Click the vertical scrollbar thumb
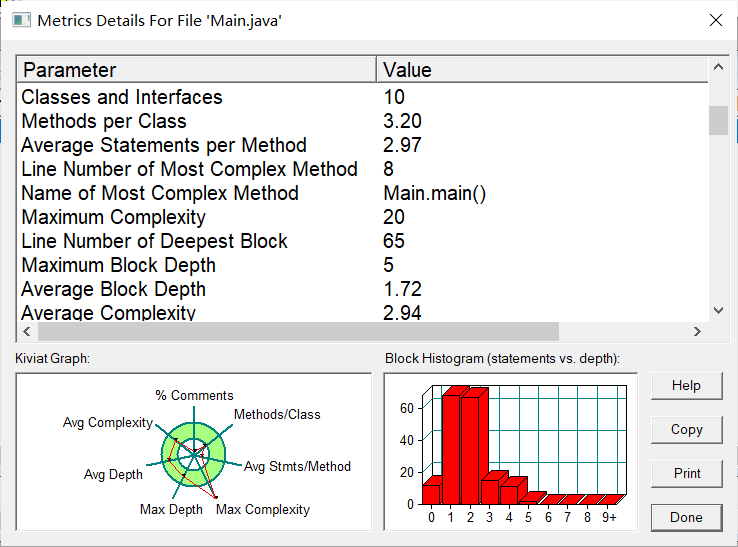The height and width of the screenshot is (547, 738). 718,121
